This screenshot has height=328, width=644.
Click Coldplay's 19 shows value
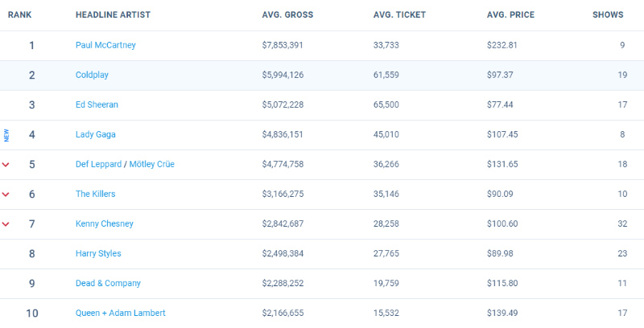[x=622, y=75]
